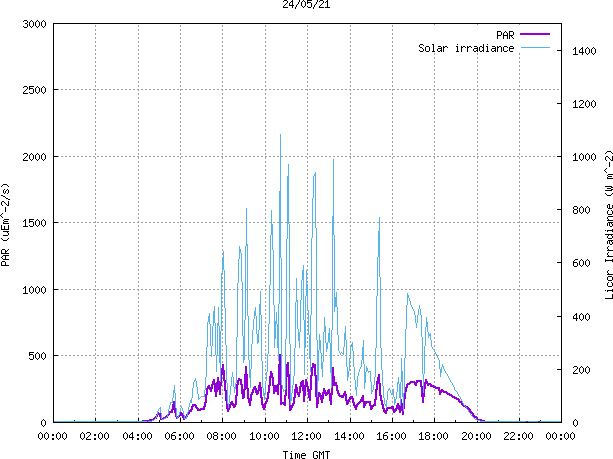
Task: Click the chart date title 24/05/21
Action: click(306, 4)
